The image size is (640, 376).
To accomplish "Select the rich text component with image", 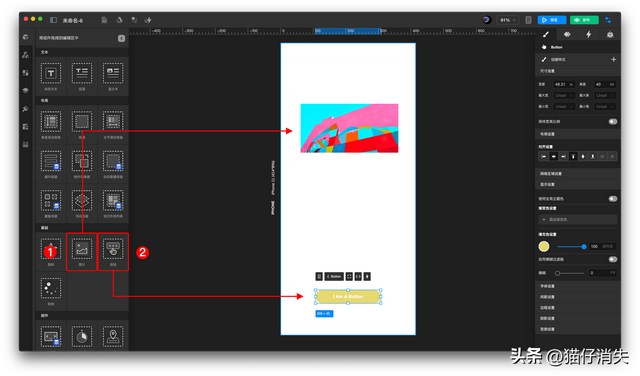I will click(x=113, y=73).
